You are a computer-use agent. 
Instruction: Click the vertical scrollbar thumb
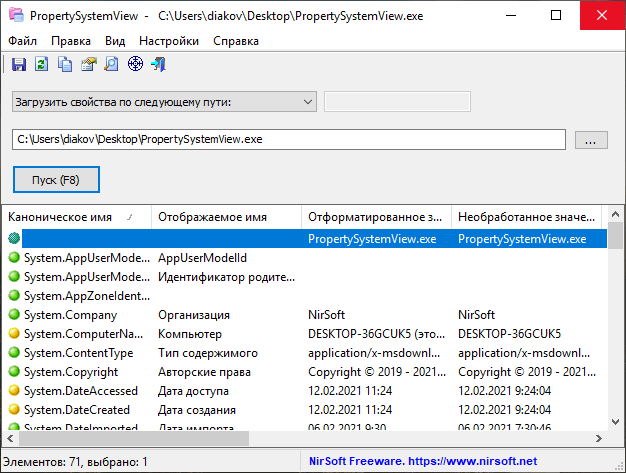tap(615, 236)
